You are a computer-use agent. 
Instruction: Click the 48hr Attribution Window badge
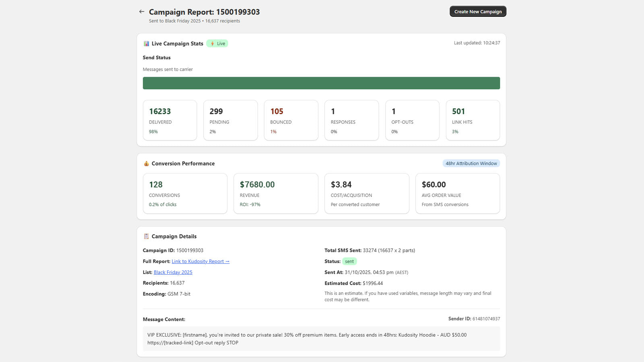pos(471,163)
